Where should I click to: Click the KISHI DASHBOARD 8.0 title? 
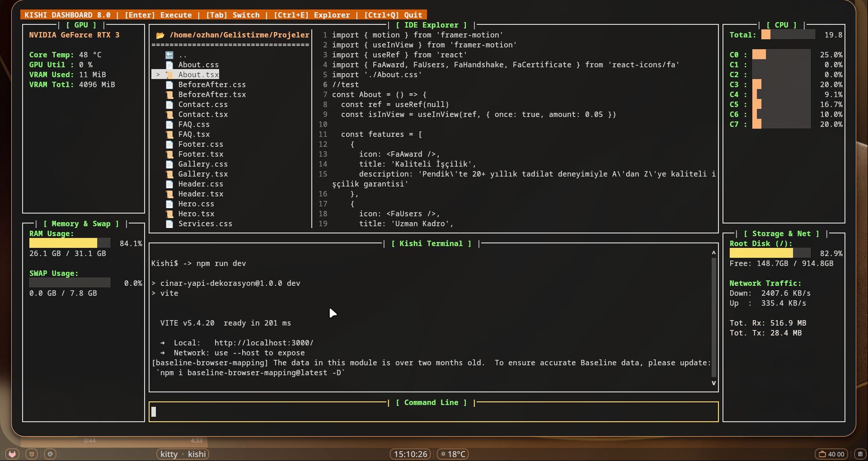(68, 15)
